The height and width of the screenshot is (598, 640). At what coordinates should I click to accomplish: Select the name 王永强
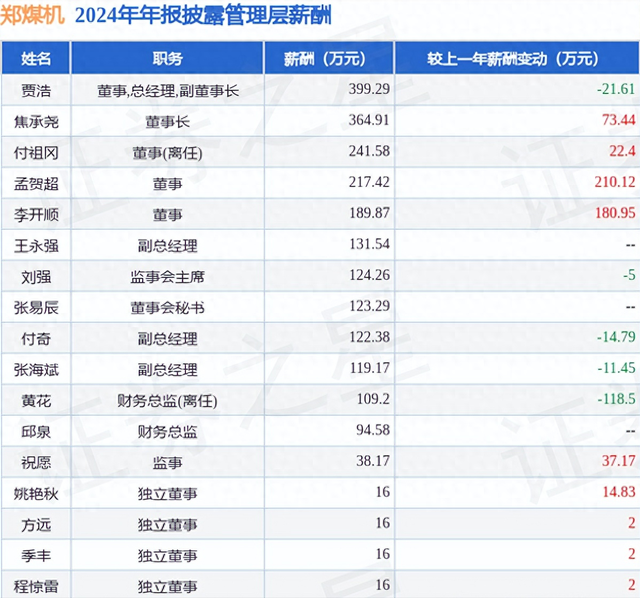coord(36,246)
